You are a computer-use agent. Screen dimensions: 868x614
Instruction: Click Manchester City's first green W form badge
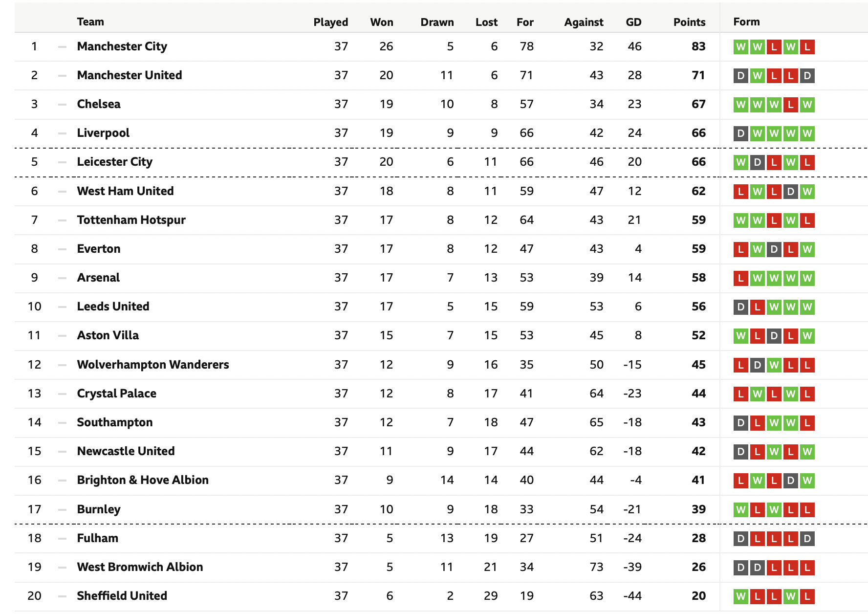[741, 47]
